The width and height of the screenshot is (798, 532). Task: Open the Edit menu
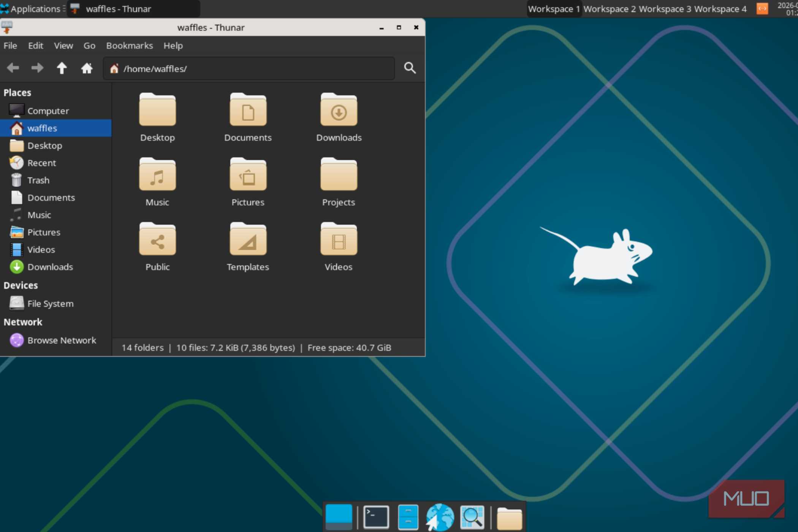click(x=35, y=46)
